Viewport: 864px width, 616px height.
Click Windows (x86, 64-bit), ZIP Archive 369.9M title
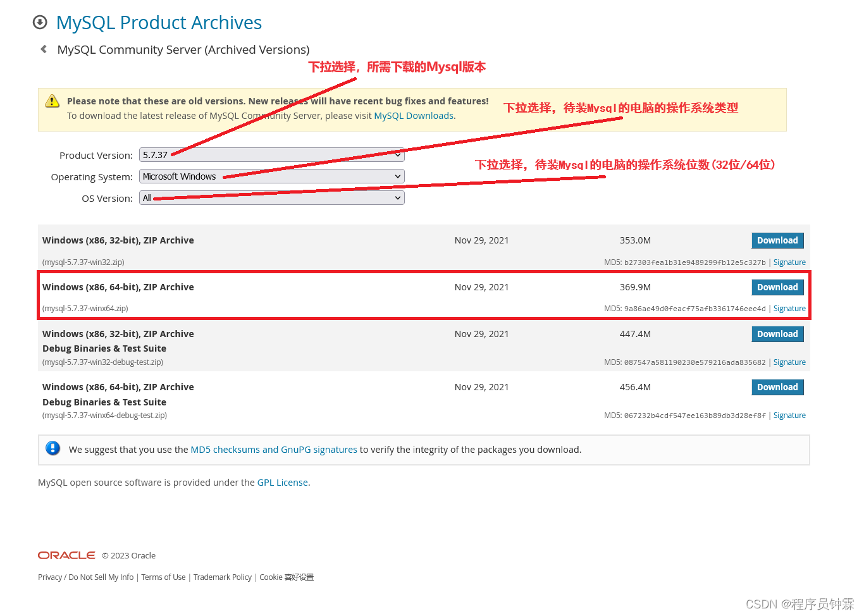(118, 287)
